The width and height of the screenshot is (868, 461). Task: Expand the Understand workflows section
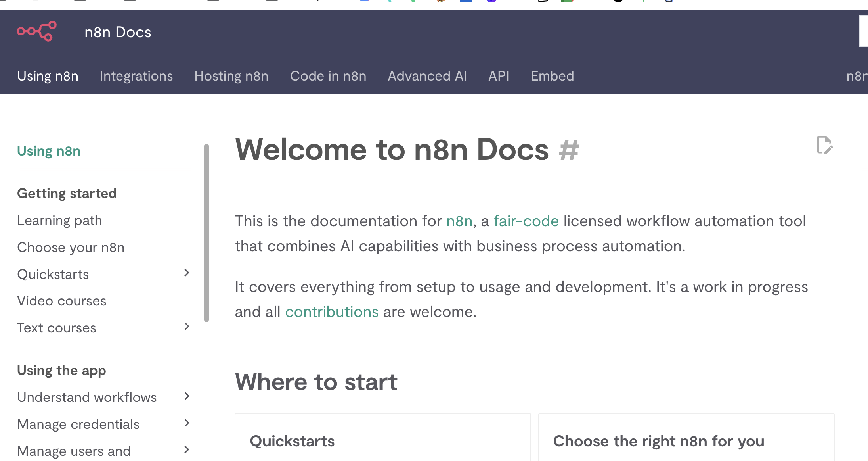pos(187,396)
